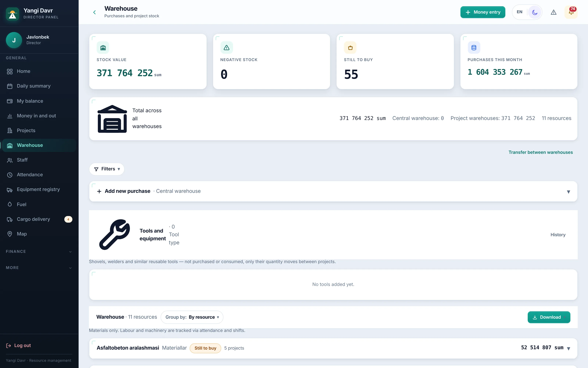The image size is (588, 368).
Task: Click the large warehouse icon in totals card
Action: (x=112, y=119)
